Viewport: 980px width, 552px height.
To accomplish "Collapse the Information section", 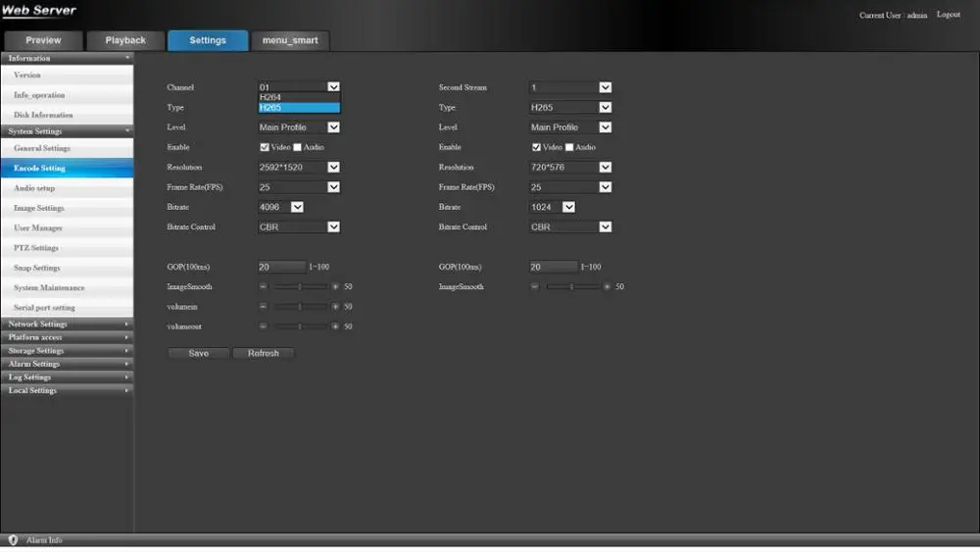I will [67, 58].
